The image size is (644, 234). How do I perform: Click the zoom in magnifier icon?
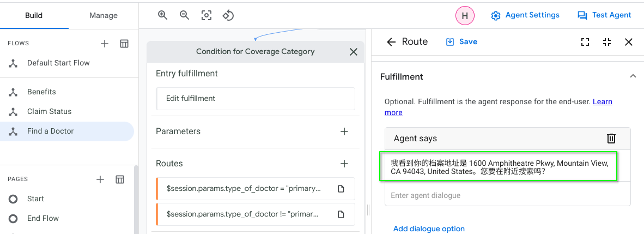point(162,15)
